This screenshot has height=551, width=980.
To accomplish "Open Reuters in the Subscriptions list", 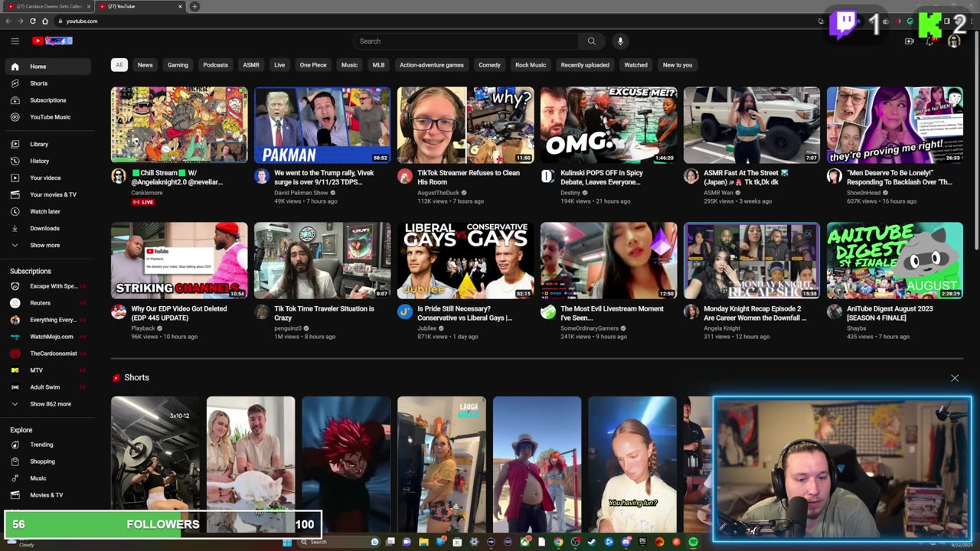I will (x=47, y=303).
